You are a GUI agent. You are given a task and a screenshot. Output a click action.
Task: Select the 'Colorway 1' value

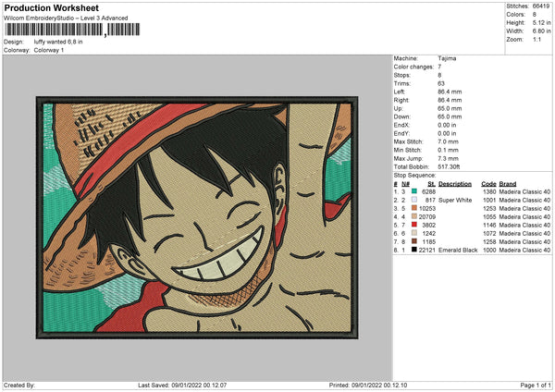[x=49, y=50]
